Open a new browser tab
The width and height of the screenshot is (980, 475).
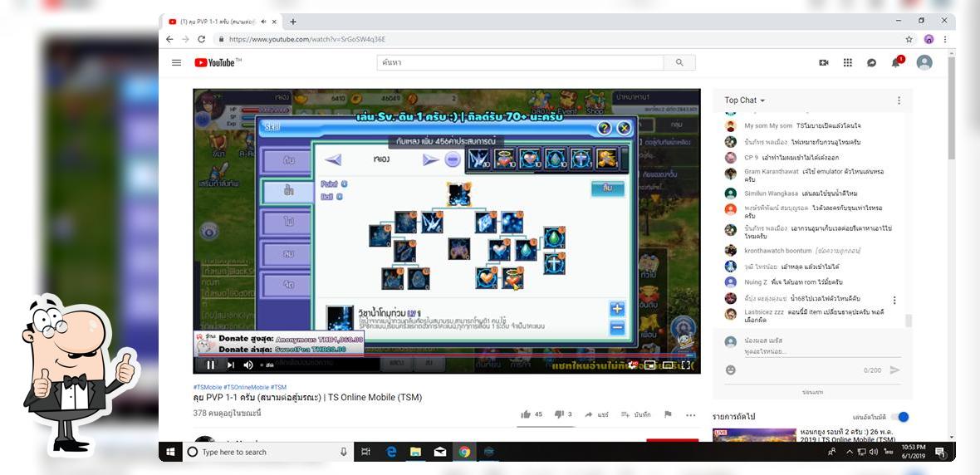coord(292,22)
